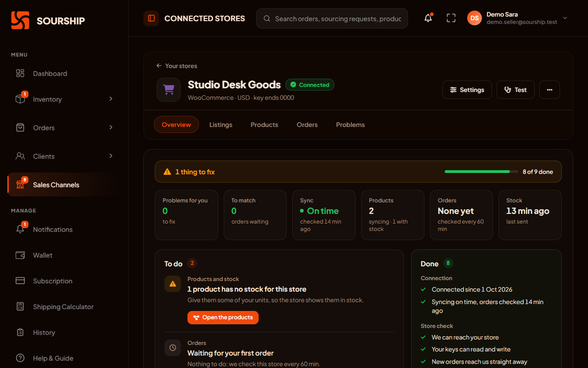The image size is (588, 368).
Task: Click the Settings button
Action: click(x=467, y=90)
